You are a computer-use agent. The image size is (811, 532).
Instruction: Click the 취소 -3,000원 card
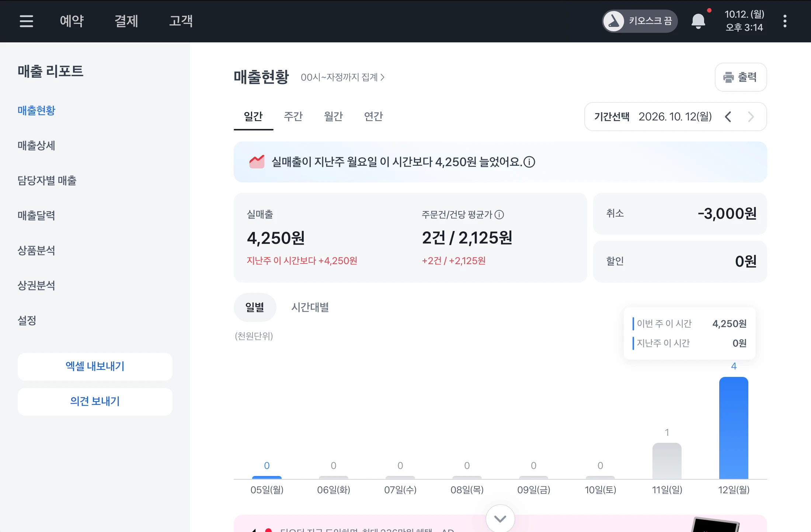coord(680,214)
